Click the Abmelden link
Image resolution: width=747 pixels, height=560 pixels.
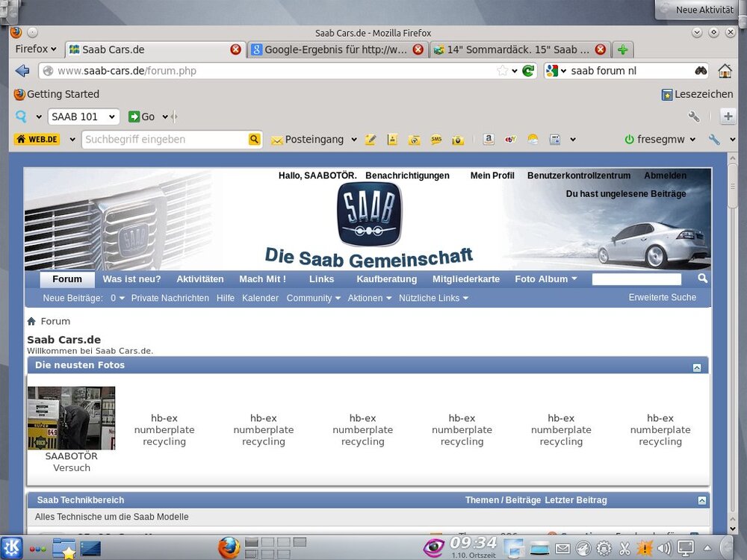[x=665, y=175]
